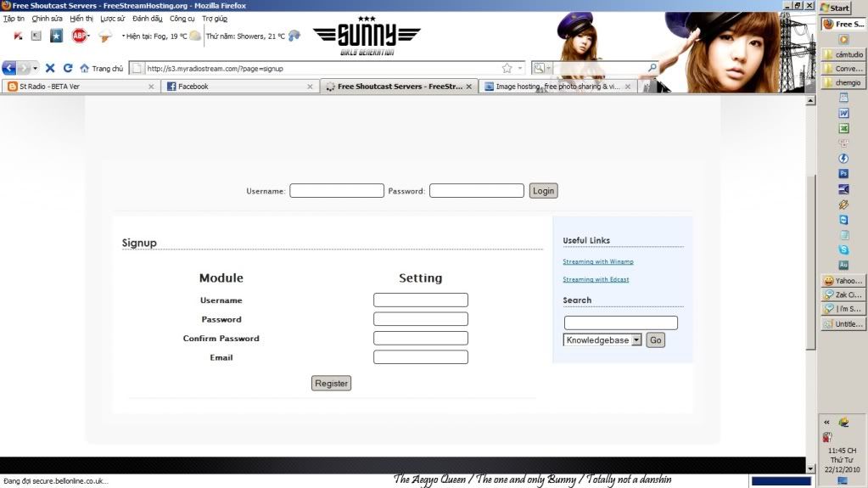Open Skype from the quick launch icons
This screenshot has width=868, height=488.
pyautogui.click(x=843, y=250)
